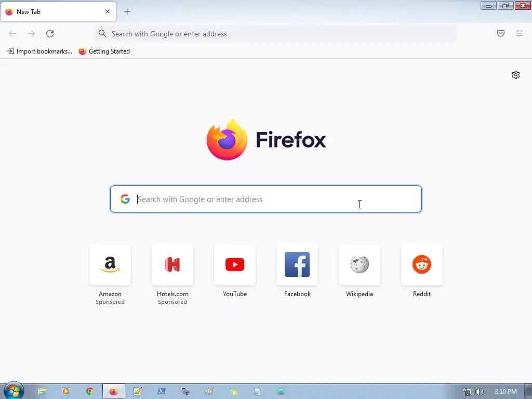
Task: Open the volume control in tray
Action: (x=479, y=392)
